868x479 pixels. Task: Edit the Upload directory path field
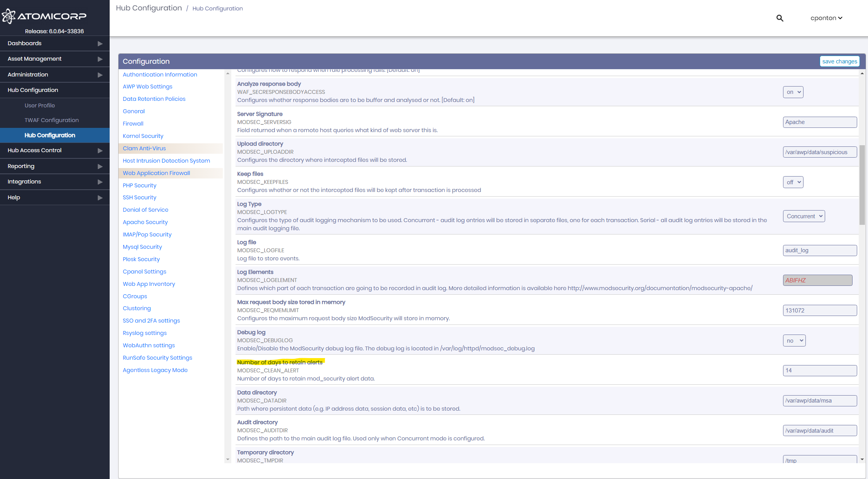820,152
